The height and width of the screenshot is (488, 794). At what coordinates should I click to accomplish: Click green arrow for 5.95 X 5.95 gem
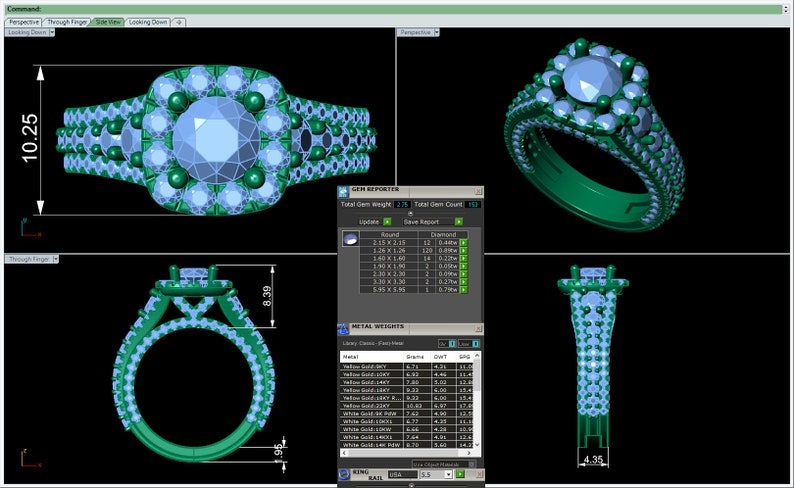463,290
